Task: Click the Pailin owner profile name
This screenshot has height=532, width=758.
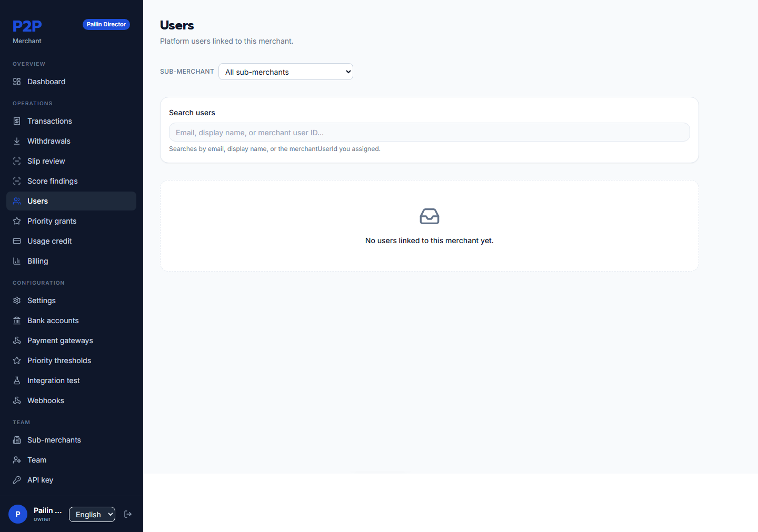Action: 47,510
